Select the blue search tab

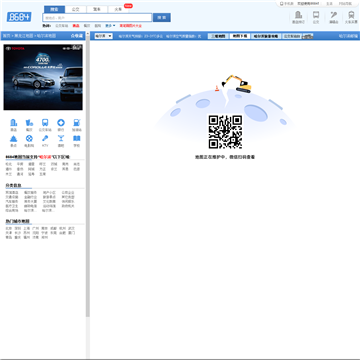click(54, 9)
